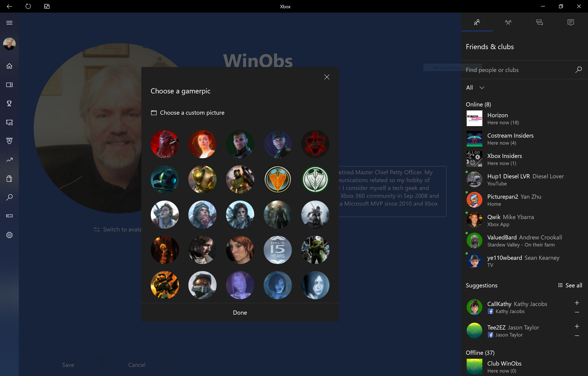Open the Achievements trophy icon in sidebar

(x=9, y=104)
